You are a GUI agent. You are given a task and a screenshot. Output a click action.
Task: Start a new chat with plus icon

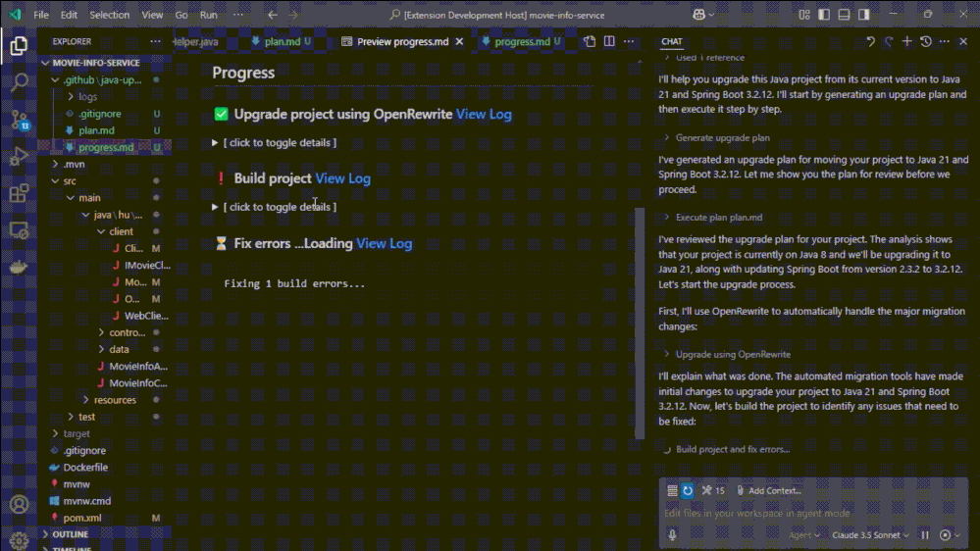click(x=906, y=41)
